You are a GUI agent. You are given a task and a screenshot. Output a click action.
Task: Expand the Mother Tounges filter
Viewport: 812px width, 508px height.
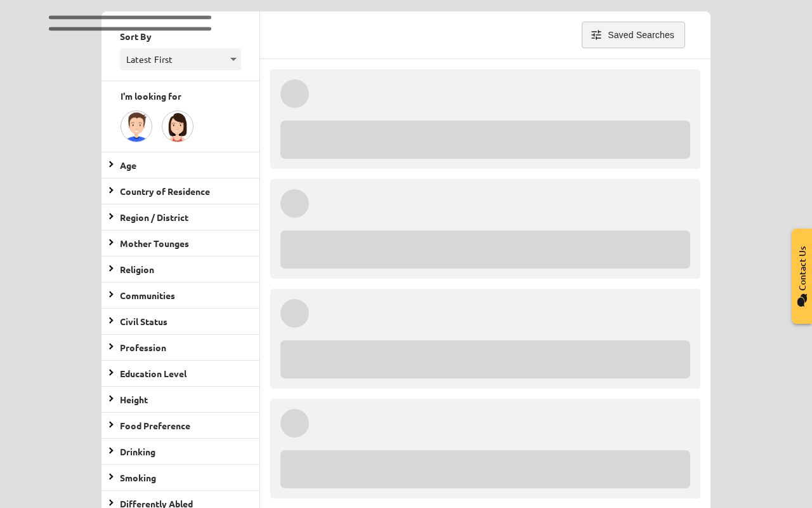154,243
